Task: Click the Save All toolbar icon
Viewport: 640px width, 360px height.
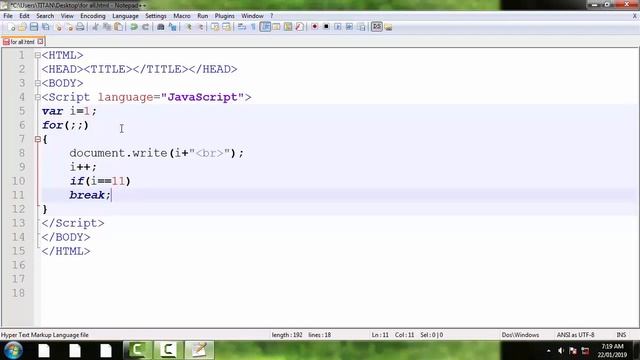Action: 46,27
